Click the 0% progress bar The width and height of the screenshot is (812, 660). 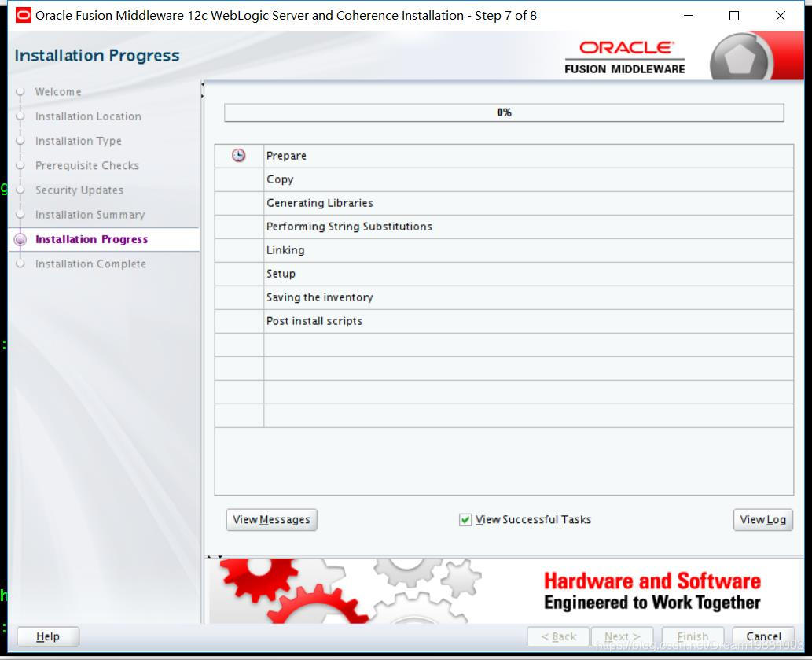point(504,113)
